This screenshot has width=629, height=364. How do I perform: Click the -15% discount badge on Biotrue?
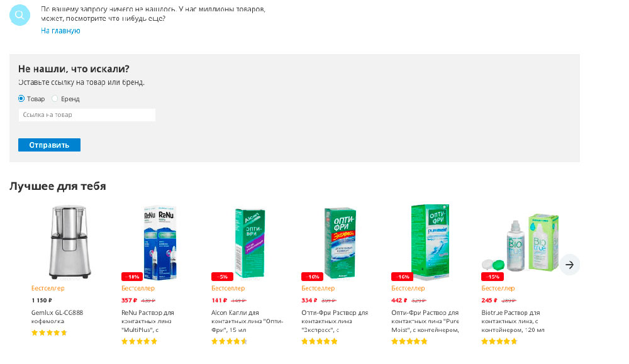[492, 277]
